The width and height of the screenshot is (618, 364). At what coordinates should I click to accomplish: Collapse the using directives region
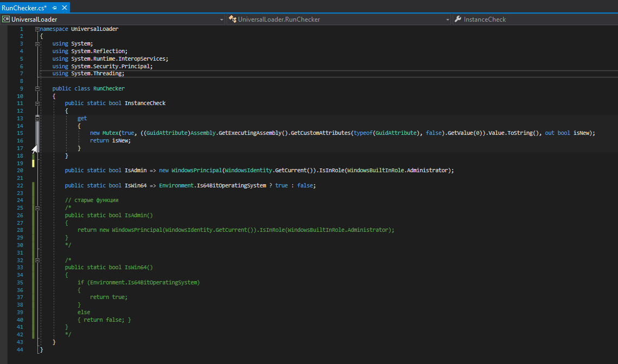click(37, 44)
